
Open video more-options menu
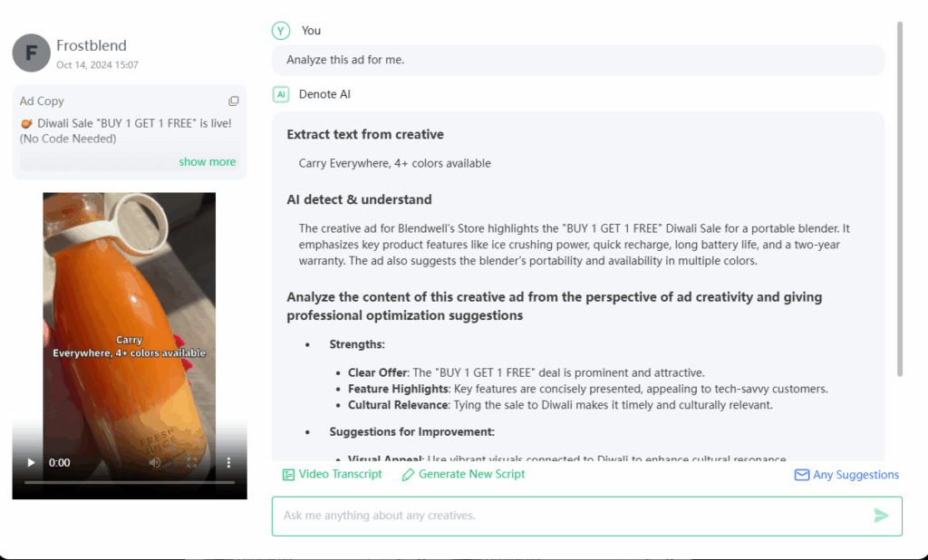click(228, 462)
